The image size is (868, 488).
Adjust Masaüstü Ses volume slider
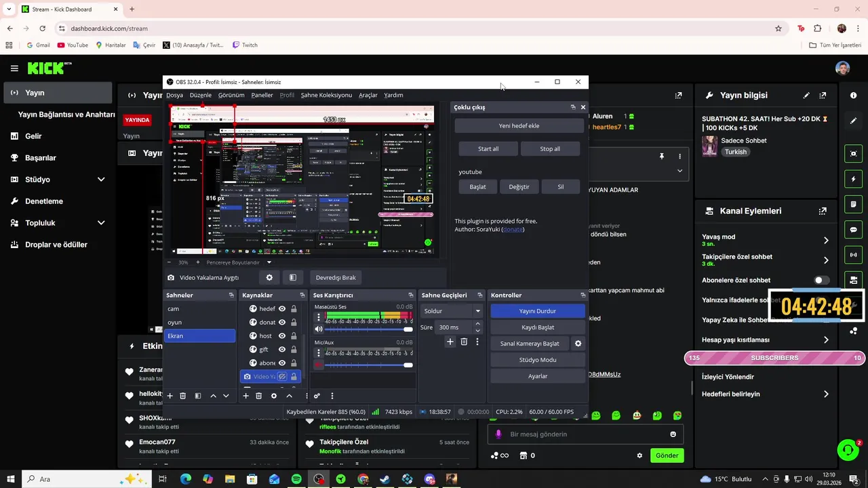pyautogui.click(x=369, y=329)
